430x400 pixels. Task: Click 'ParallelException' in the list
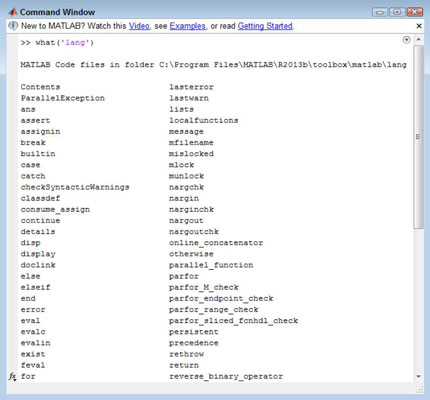[63, 98]
